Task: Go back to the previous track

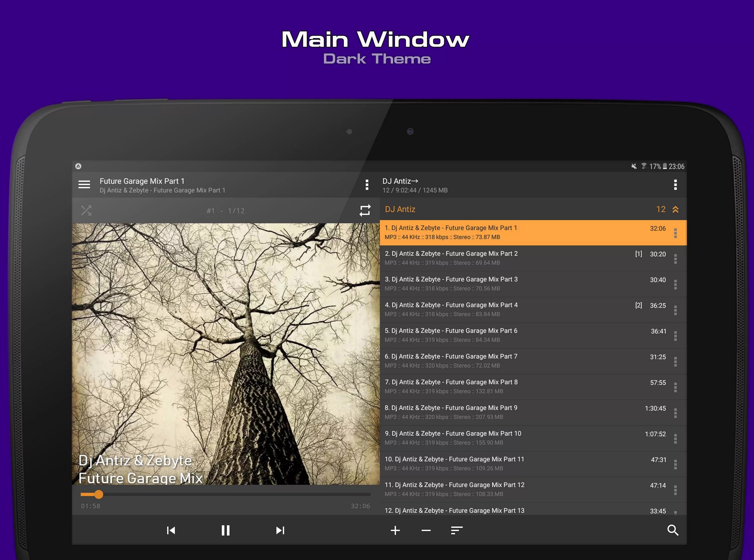Action: coord(171,530)
